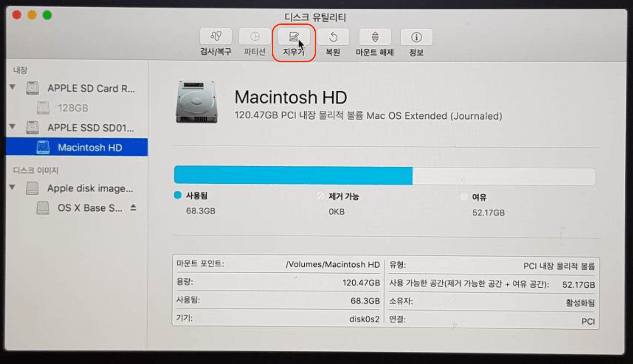The height and width of the screenshot is (364, 633).
Task: Click the 디스크 유틸리티 window title
Action: (x=315, y=18)
